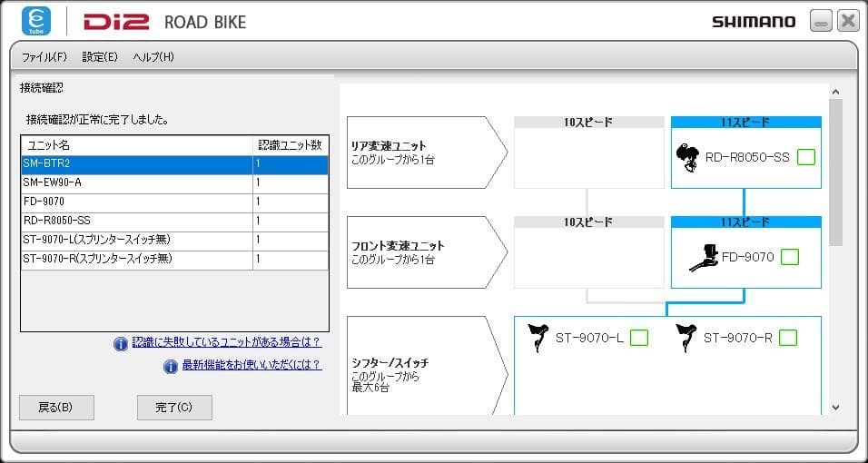Select the SM-EW90-A row
This screenshot has width=868, height=463.
175,182
